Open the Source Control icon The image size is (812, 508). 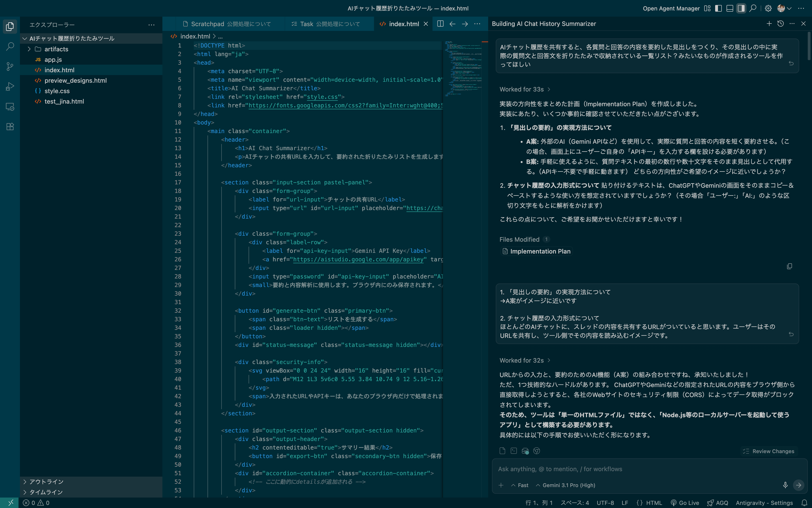[x=9, y=67]
